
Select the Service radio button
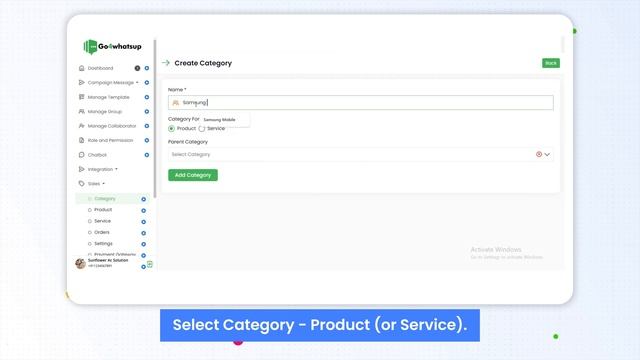(202, 129)
